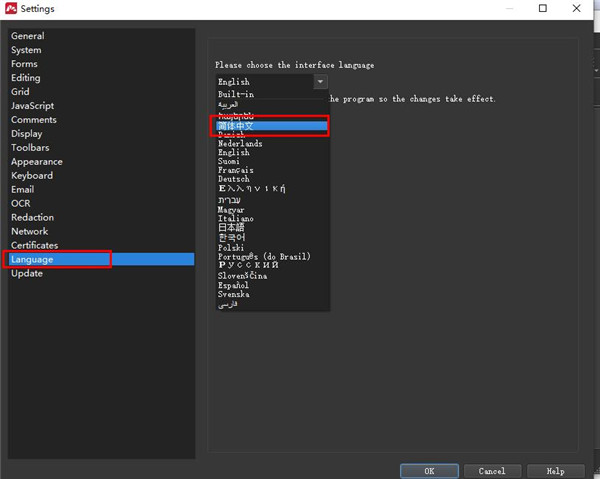Select 简体中文 from the language list
This screenshot has height=479, width=600.
tap(236, 126)
